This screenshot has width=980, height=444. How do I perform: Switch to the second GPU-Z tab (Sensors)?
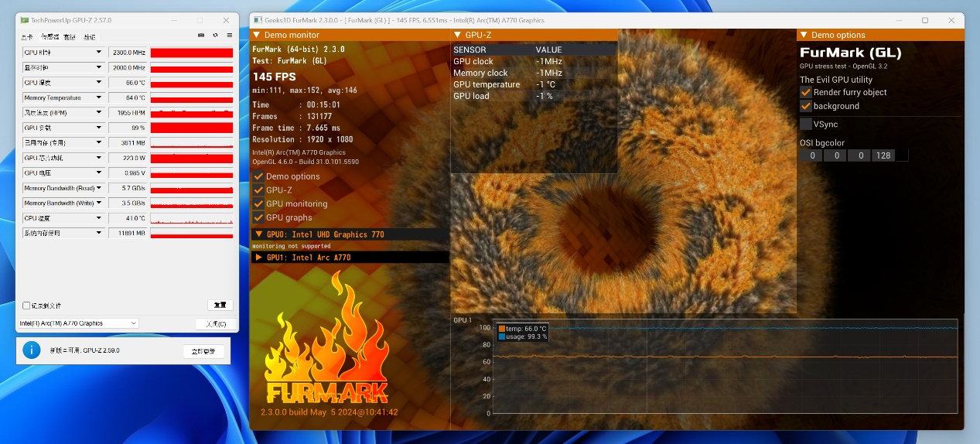[48, 36]
